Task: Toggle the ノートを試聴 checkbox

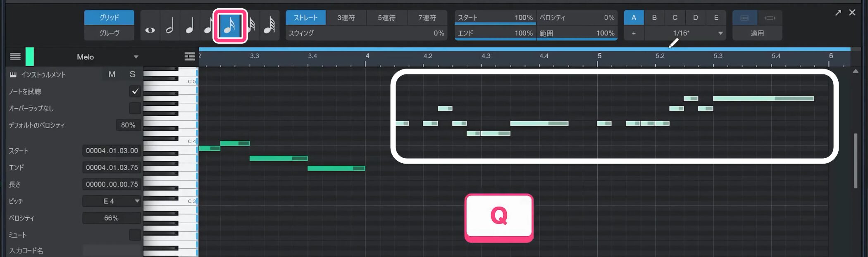Action: pos(135,91)
